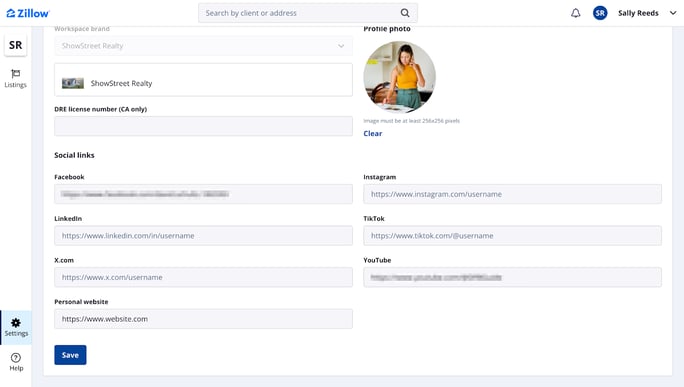Click the profile photo image
The height and width of the screenshot is (387, 684).
(400, 77)
